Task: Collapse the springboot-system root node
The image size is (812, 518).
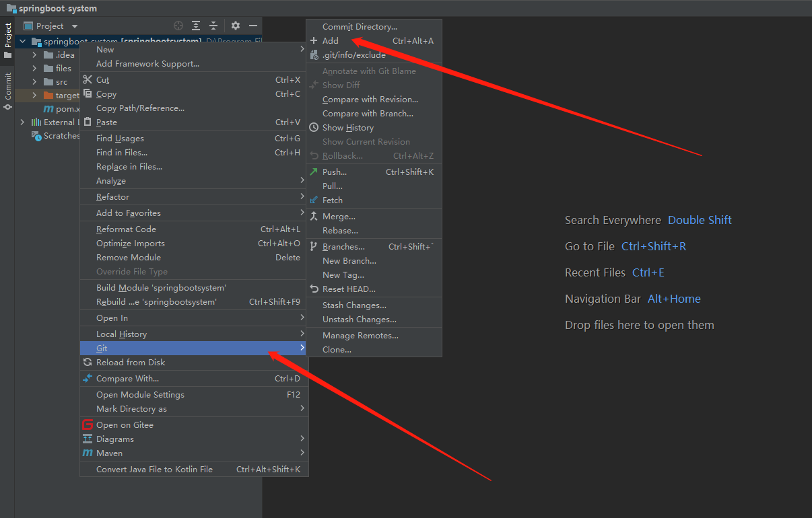Action: coord(22,42)
